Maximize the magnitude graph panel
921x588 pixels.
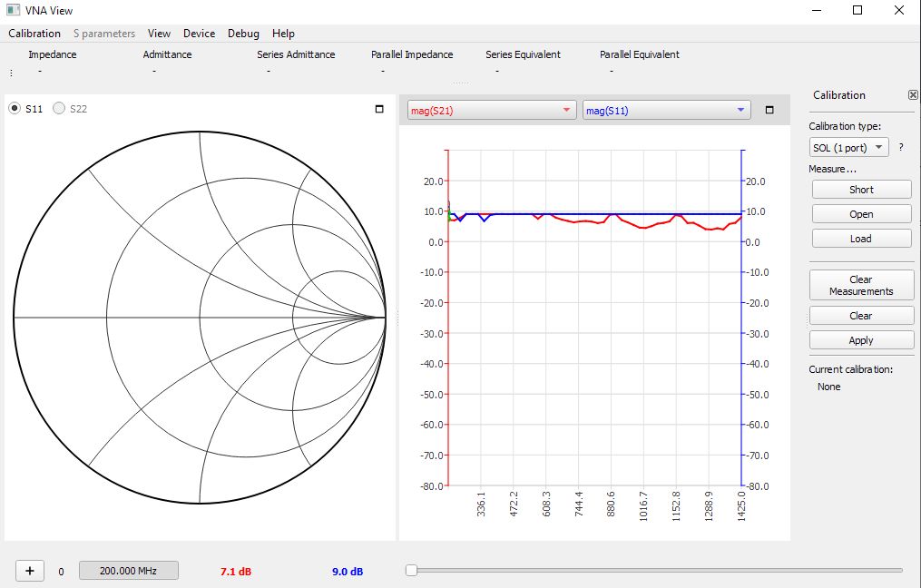pos(769,110)
